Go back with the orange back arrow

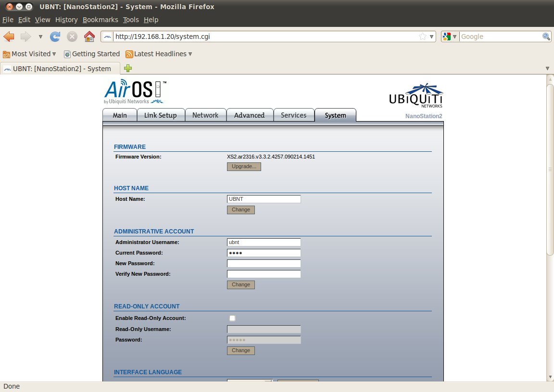(x=9, y=37)
